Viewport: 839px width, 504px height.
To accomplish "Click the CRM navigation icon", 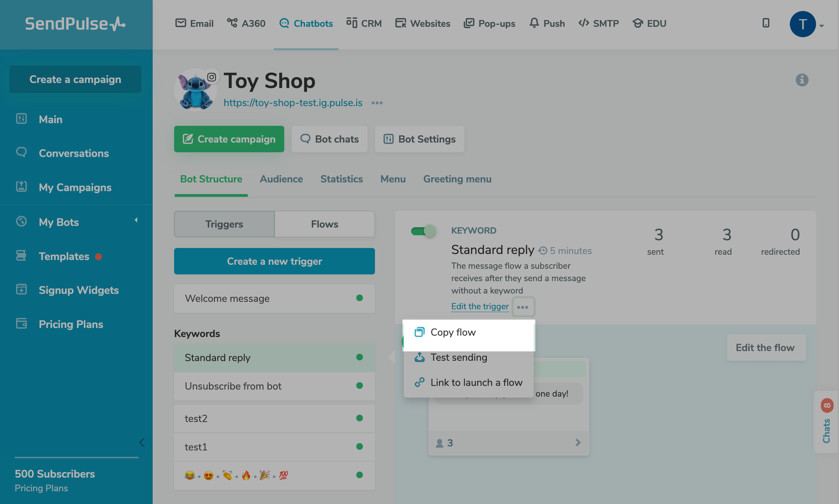I will coord(351,23).
